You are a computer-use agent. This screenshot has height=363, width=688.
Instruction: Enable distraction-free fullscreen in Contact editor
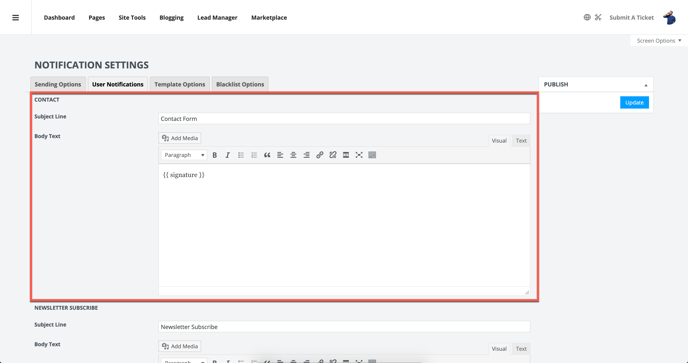pos(359,155)
